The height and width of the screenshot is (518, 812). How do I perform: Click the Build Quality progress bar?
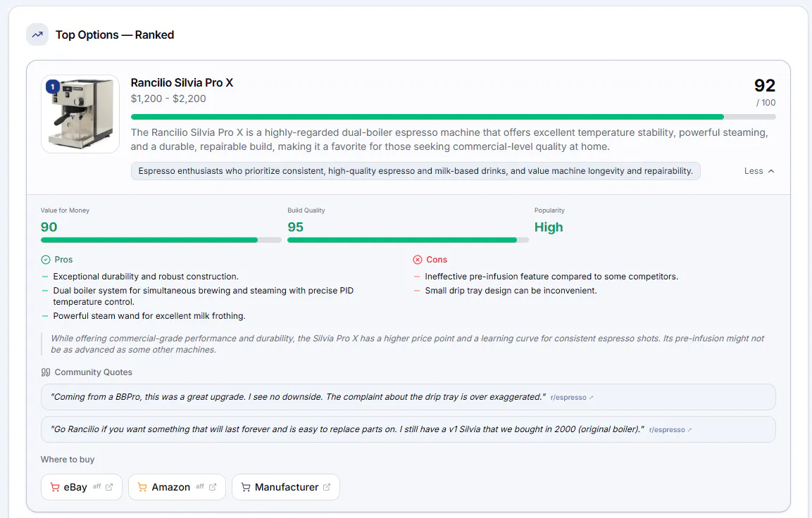pyautogui.click(x=408, y=240)
